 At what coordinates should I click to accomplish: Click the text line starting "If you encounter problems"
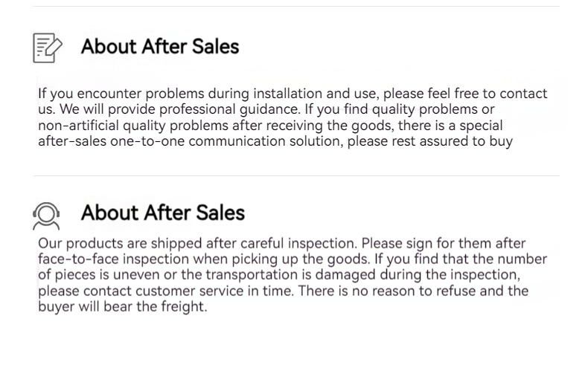pyautogui.click(x=293, y=94)
